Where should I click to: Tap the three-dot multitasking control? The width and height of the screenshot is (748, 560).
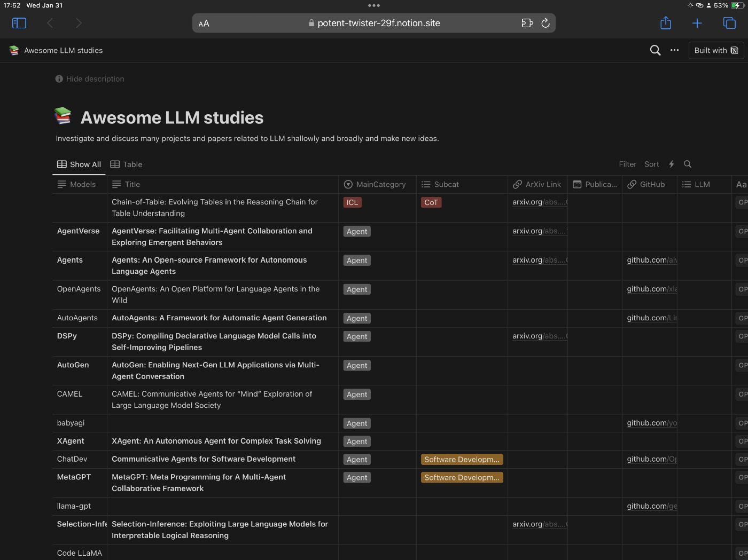click(374, 5)
